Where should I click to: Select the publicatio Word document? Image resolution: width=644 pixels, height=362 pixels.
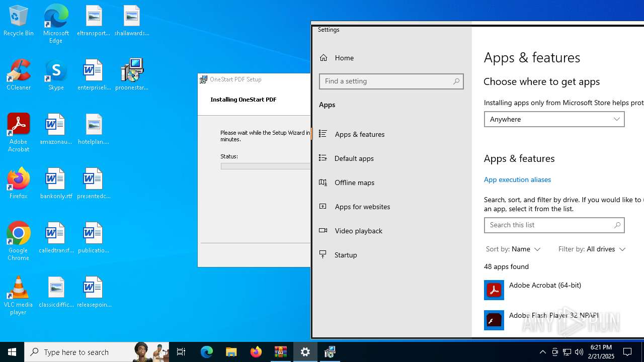coord(94,238)
